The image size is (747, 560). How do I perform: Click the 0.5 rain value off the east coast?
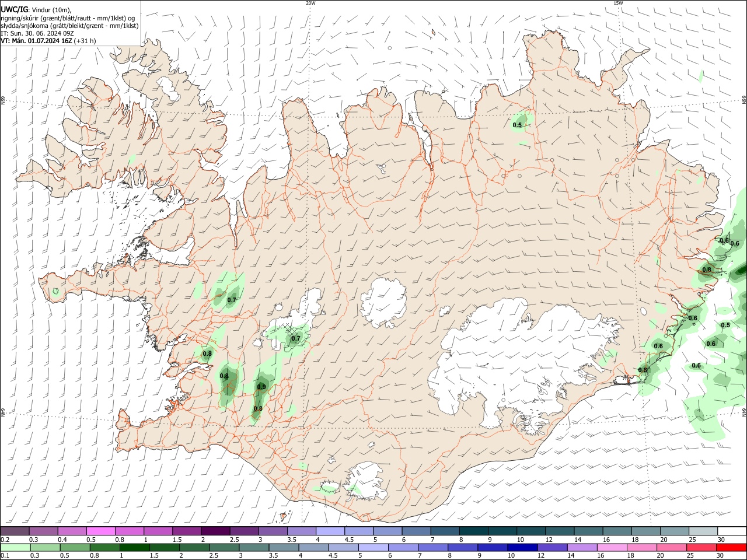(725, 325)
